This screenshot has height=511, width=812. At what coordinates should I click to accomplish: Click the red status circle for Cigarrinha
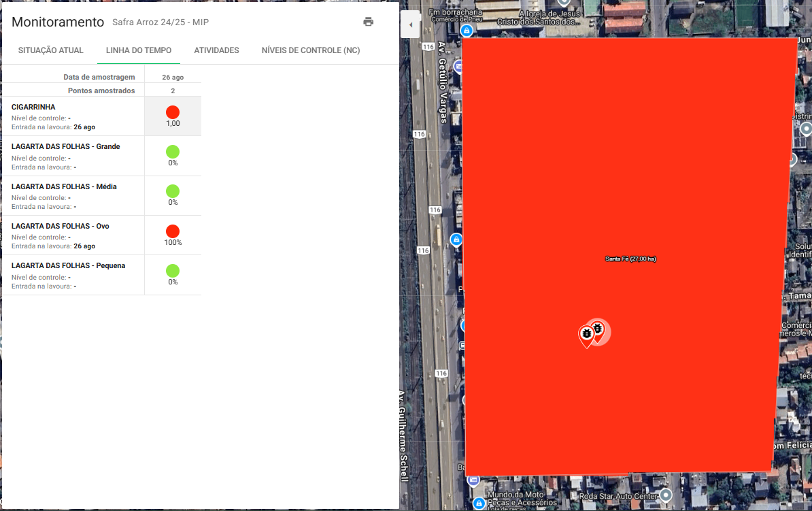coord(173,112)
